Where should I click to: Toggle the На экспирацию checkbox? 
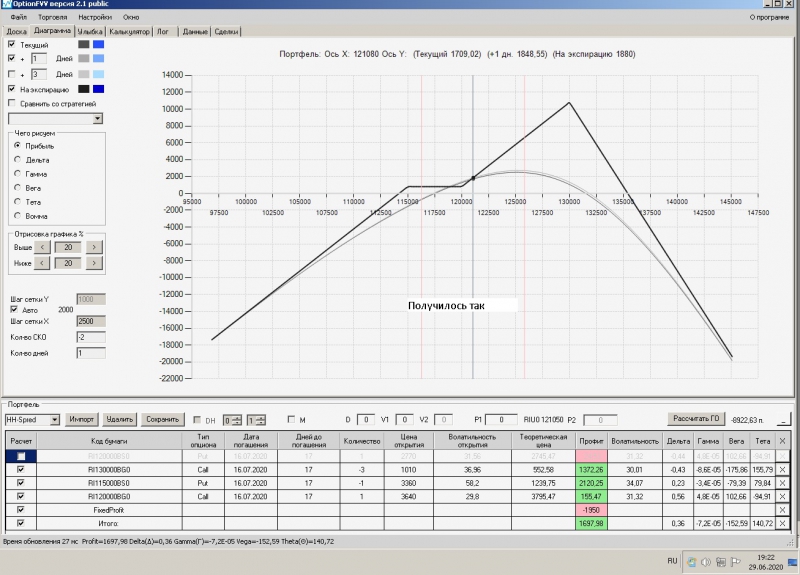(x=12, y=89)
